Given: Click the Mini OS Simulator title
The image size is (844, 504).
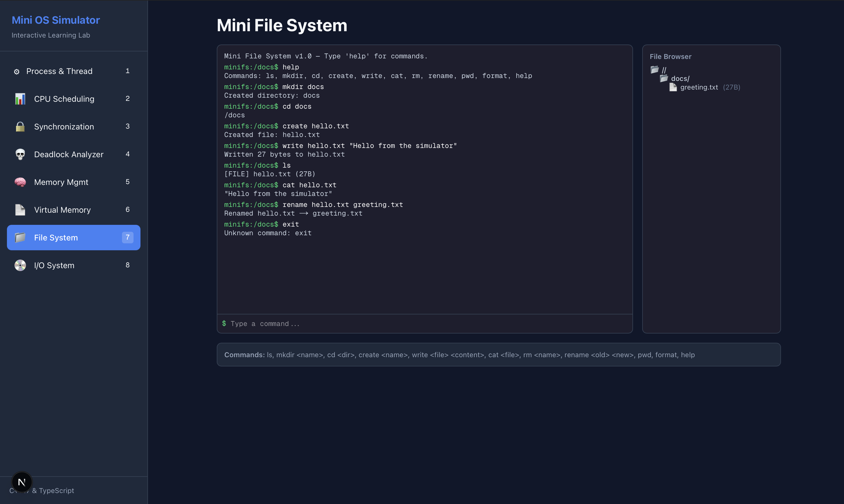Looking at the screenshot, I should [55, 20].
